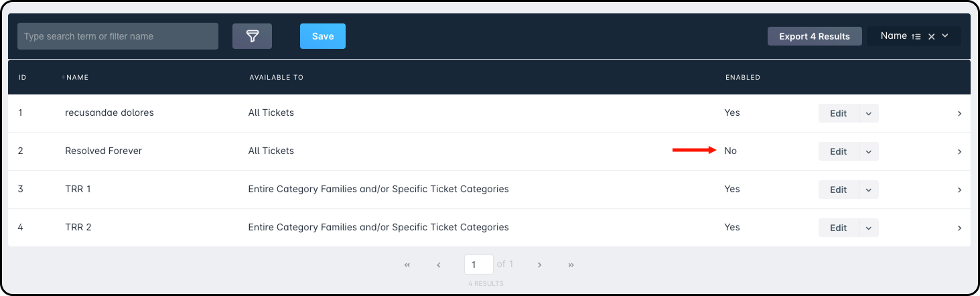
Task: Click the page number input box
Action: tap(478, 265)
